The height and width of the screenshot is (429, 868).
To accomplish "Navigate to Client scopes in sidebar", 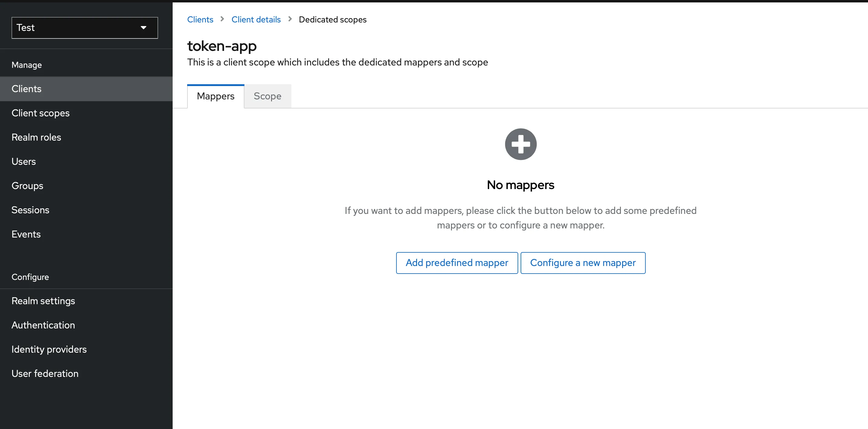I will coord(41,113).
